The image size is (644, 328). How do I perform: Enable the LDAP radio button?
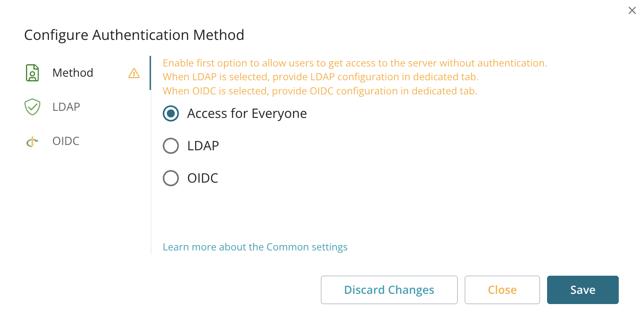click(170, 145)
